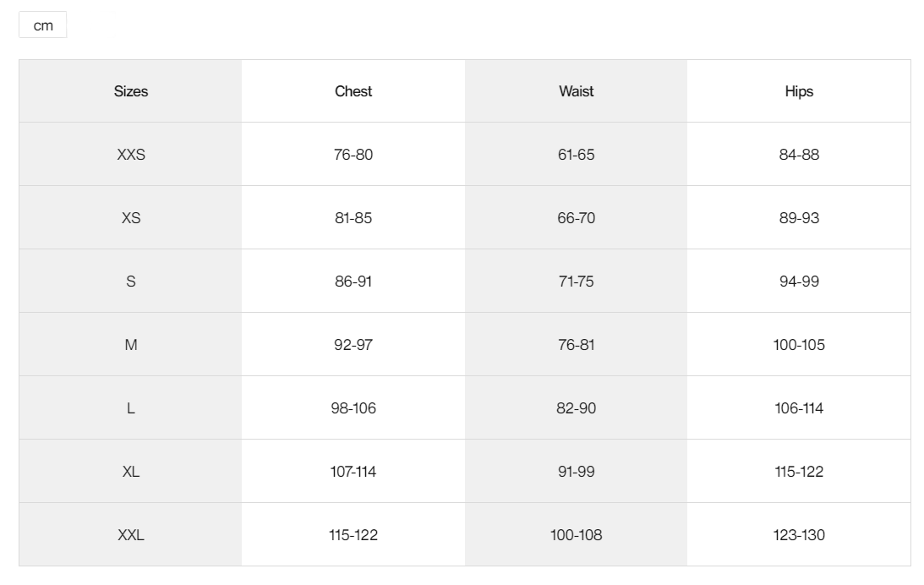Select the Sizes column header
This screenshot has height=585, width=924.
[x=130, y=91]
